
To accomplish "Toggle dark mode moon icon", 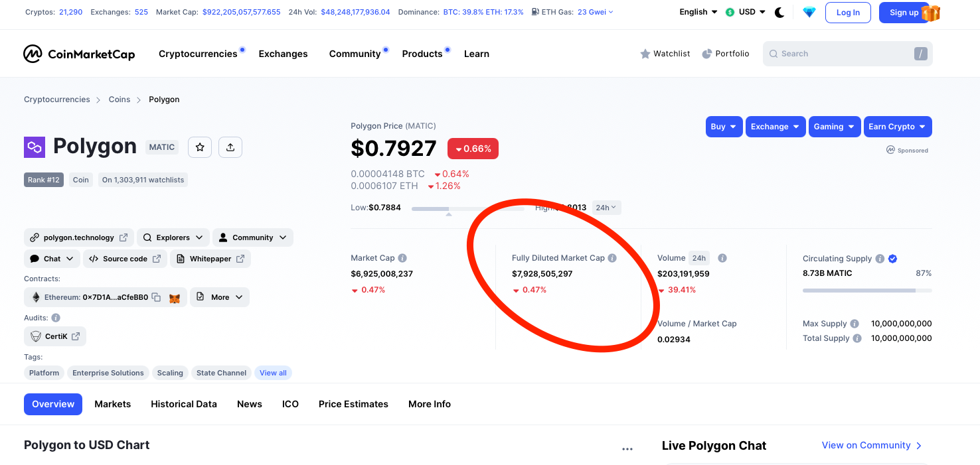I will (x=779, y=12).
